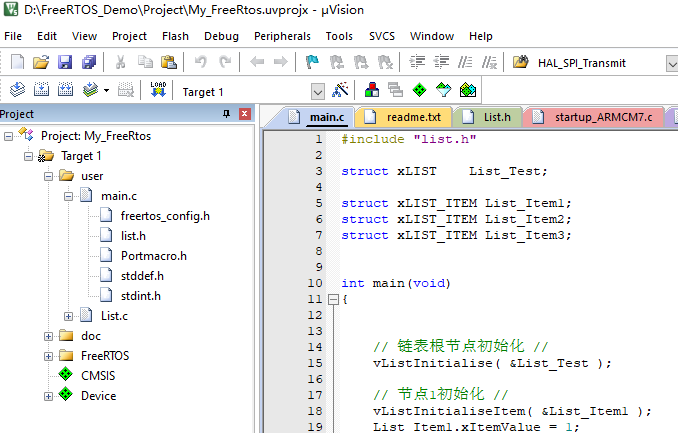Select stdint.h under main.c
The height and width of the screenshot is (433, 678).
coord(141,296)
